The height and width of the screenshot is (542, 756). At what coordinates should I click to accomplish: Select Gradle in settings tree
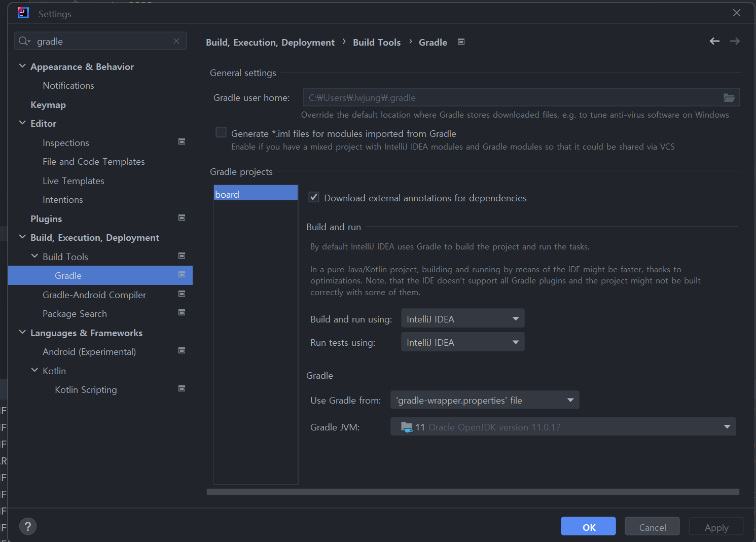(100, 275)
